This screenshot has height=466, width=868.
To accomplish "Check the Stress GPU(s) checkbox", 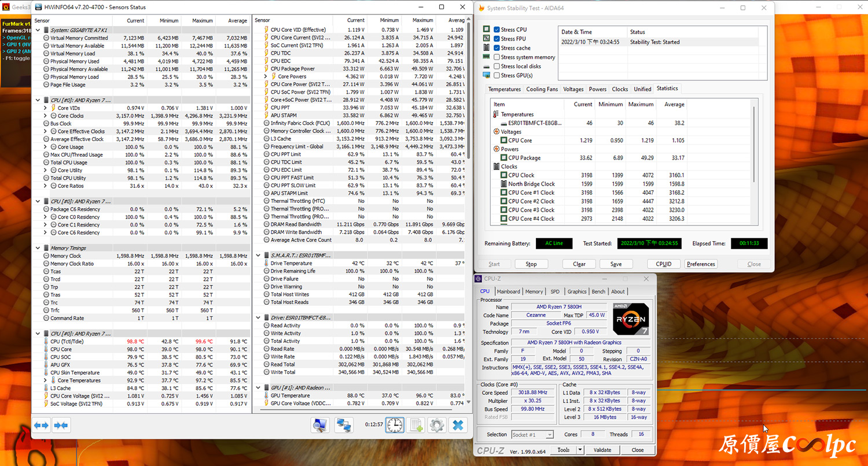I will pos(496,76).
